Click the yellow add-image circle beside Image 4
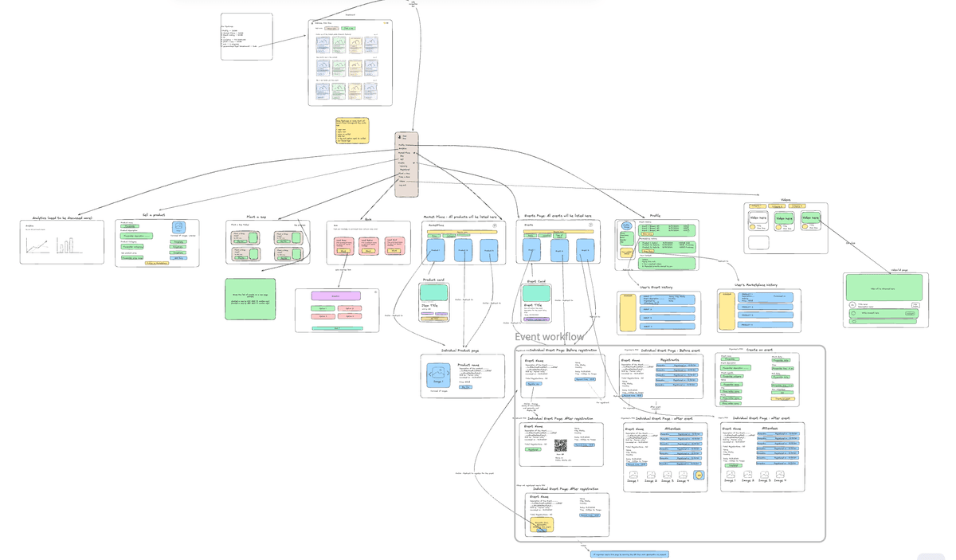 (699, 475)
